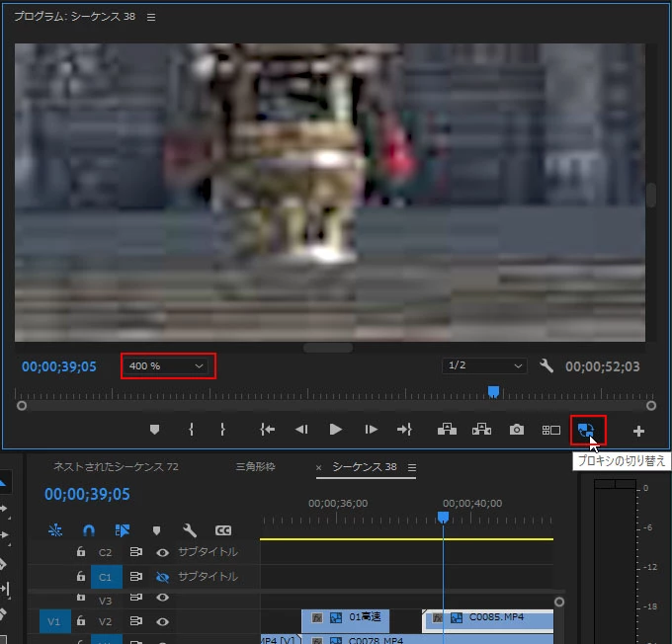Play the sequence
The width and height of the screenshot is (672, 644).
[336, 430]
